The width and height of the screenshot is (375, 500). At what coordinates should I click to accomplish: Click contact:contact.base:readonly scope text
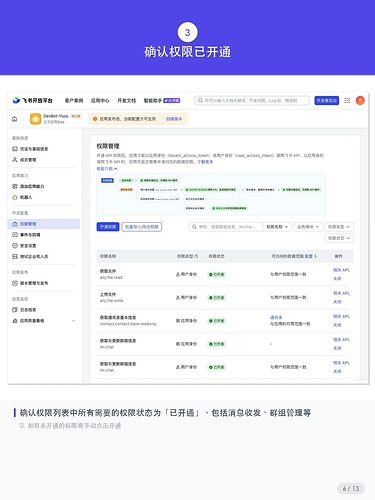128,324
